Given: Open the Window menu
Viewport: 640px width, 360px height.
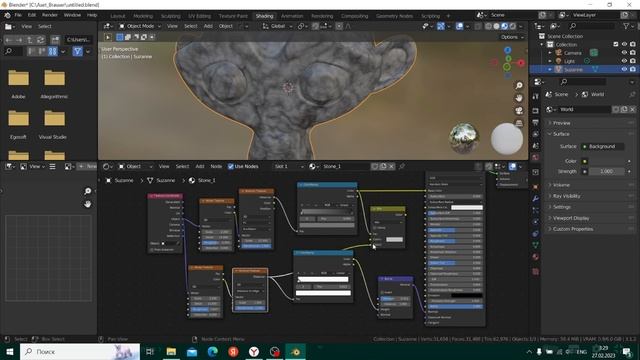Looking at the screenshot, I should [x=72, y=15].
